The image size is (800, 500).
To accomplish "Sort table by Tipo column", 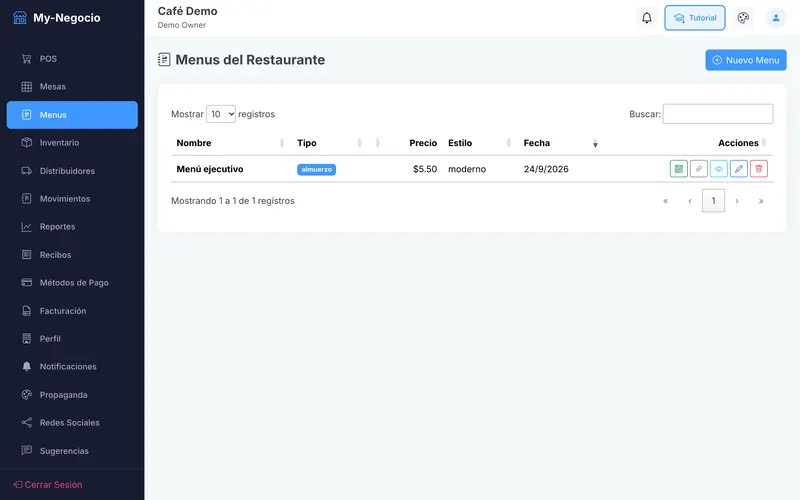I will click(x=329, y=143).
